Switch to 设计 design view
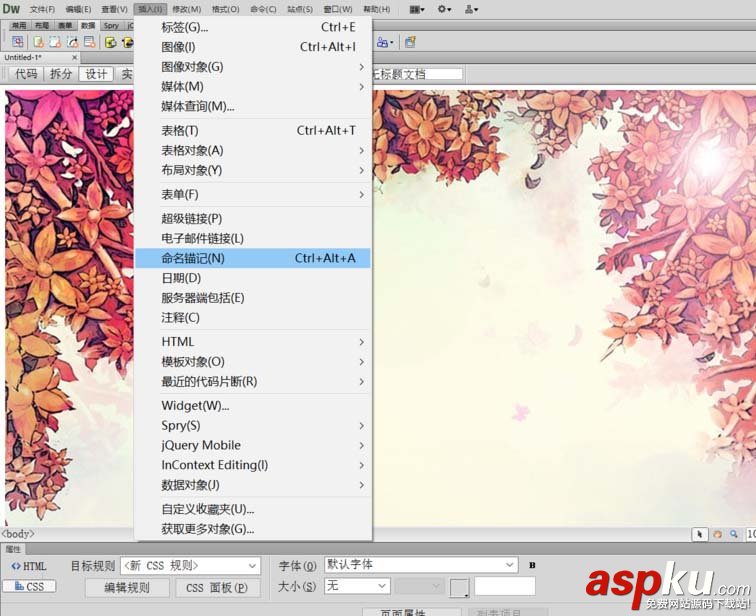This screenshot has width=756, height=616. [x=96, y=74]
